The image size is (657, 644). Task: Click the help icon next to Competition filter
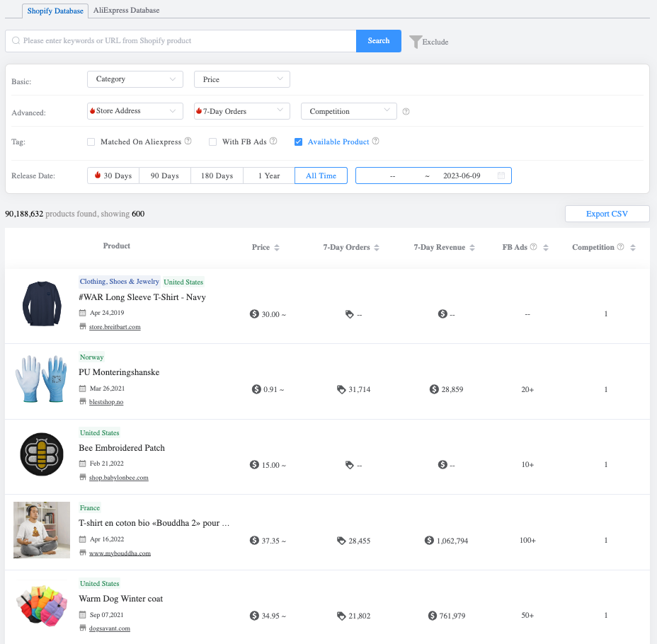(405, 110)
